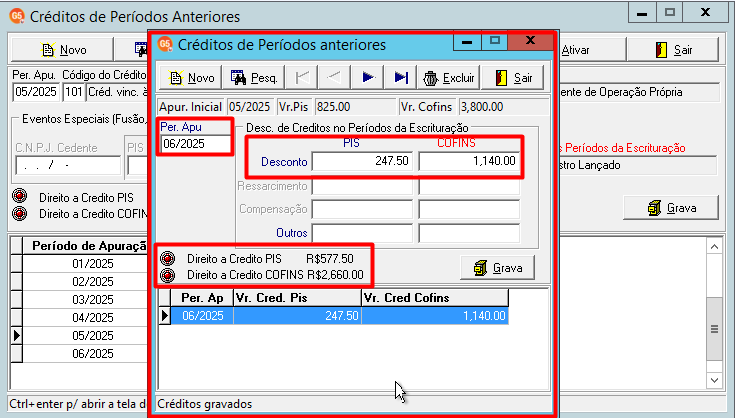This screenshot has width=735, height=418.
Task: Click red indicator beside Direito a Credito COFINS R$2,660.00
Action: point(167,275)
